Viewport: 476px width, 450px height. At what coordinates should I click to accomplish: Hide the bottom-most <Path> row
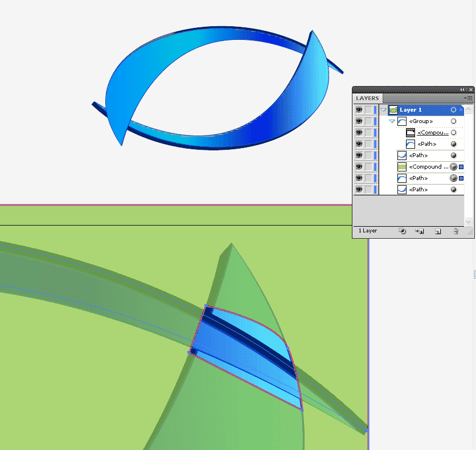coord(359,190)
